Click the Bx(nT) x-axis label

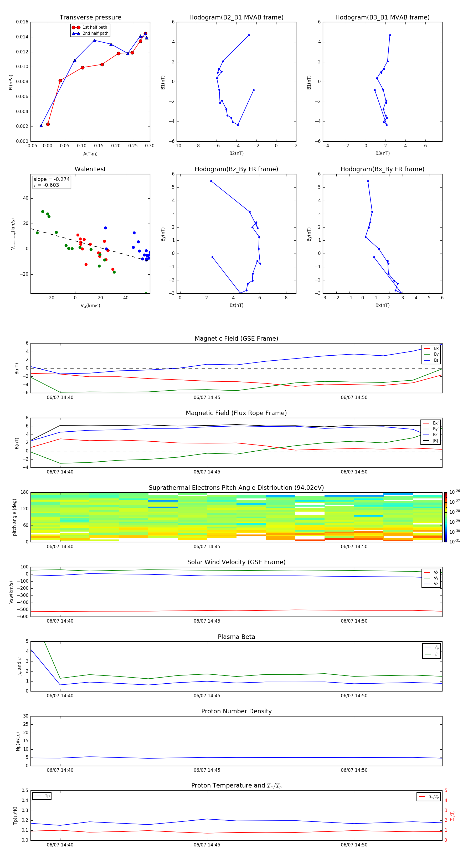[x=382, y=306]
